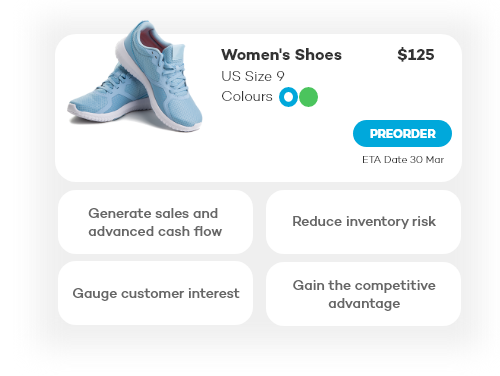500x376 pixels.
Task: Click the Colours label
Action: pos(247,96)
